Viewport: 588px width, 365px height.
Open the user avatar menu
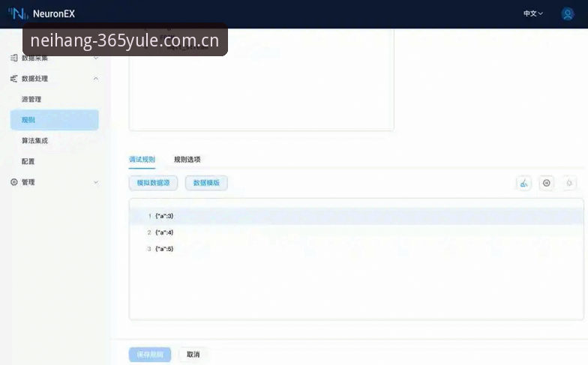coord(567,13)
